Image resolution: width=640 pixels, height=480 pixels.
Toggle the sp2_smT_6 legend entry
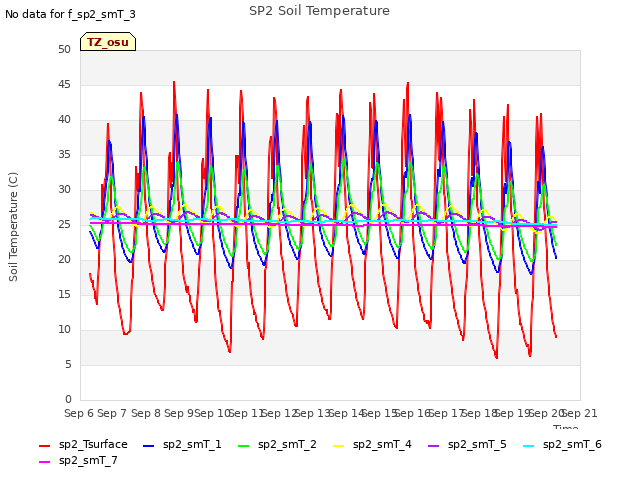(562, 444)
